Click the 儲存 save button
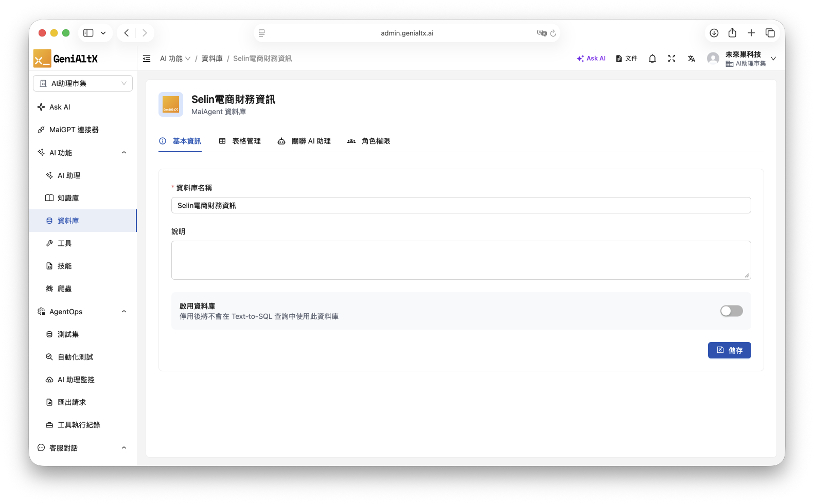 [x=729, y=350]
